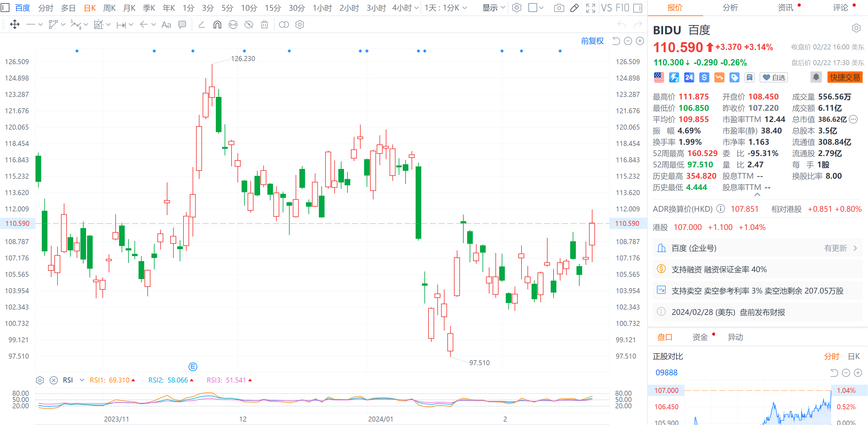Switch to the 分析 tab

click(x=730, y=8)
